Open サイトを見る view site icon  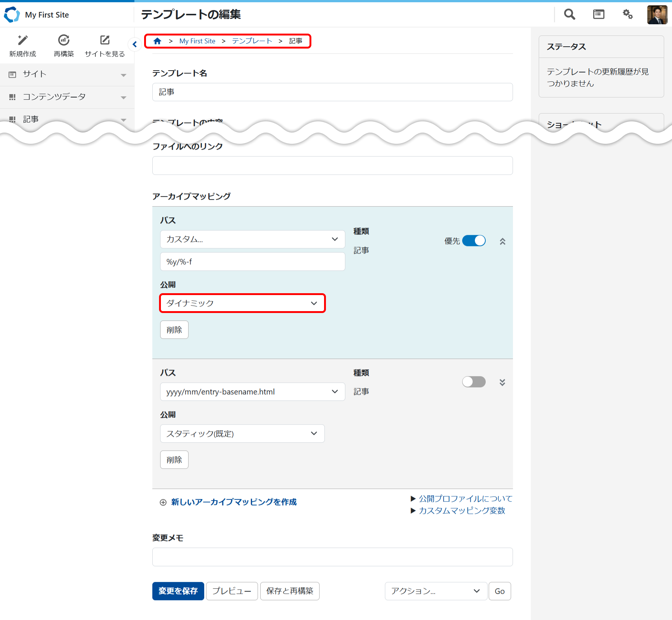pyautogui.click(x=105, y=40)
